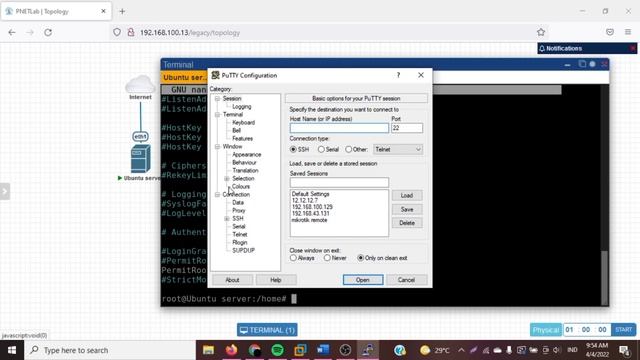
Task: Click the shield tracking protection icon
Action: click(117, 32)
